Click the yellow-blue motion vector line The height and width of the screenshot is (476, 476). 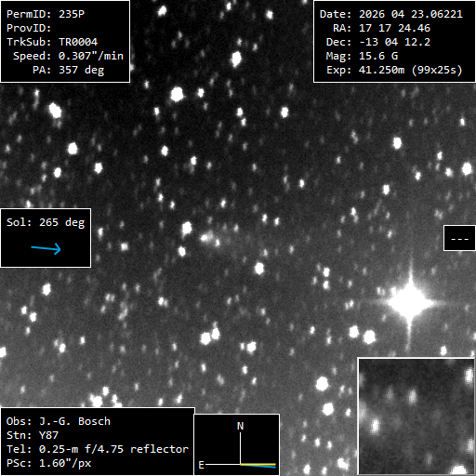pos(258,465)
